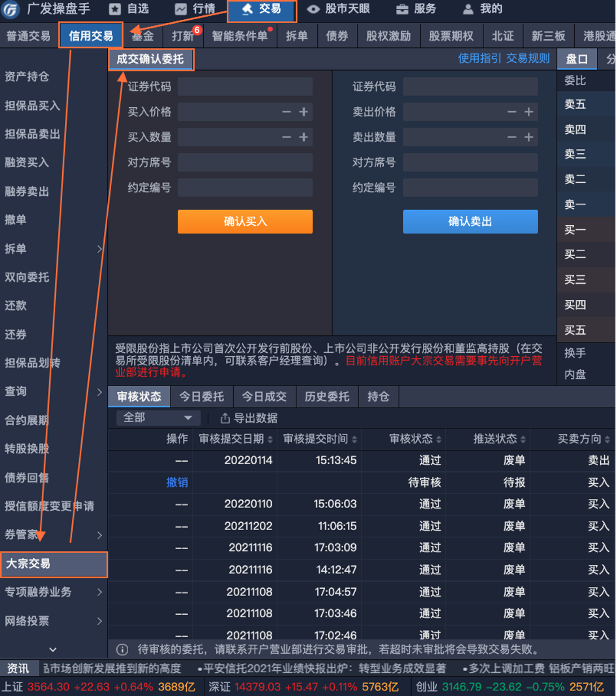Open the 使用指引 link

[479, 58]
